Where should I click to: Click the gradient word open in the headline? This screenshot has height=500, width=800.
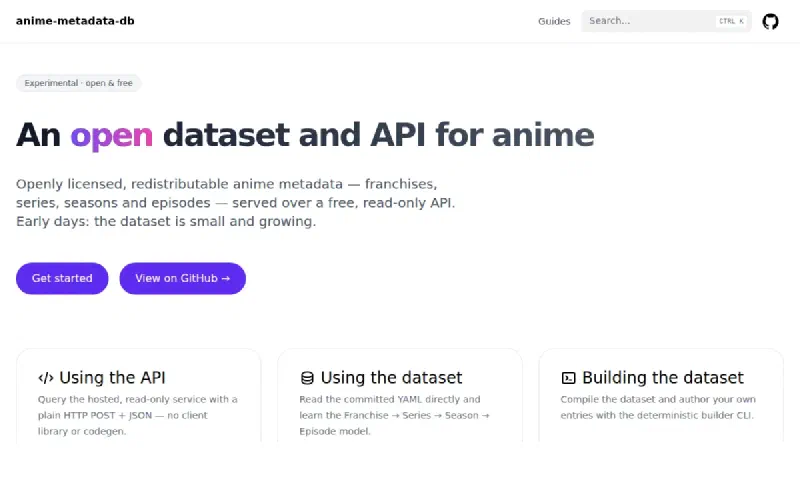(x=111, y=136)
